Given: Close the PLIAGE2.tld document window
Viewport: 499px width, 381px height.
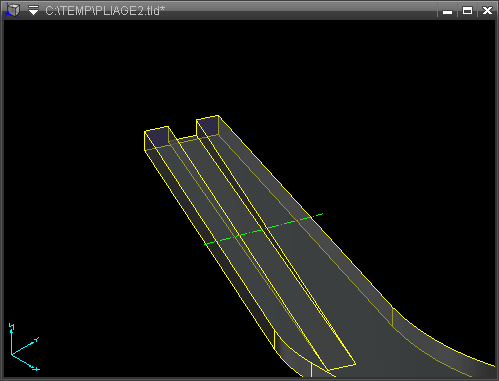Looking at the screenshot, I should 487,11.
